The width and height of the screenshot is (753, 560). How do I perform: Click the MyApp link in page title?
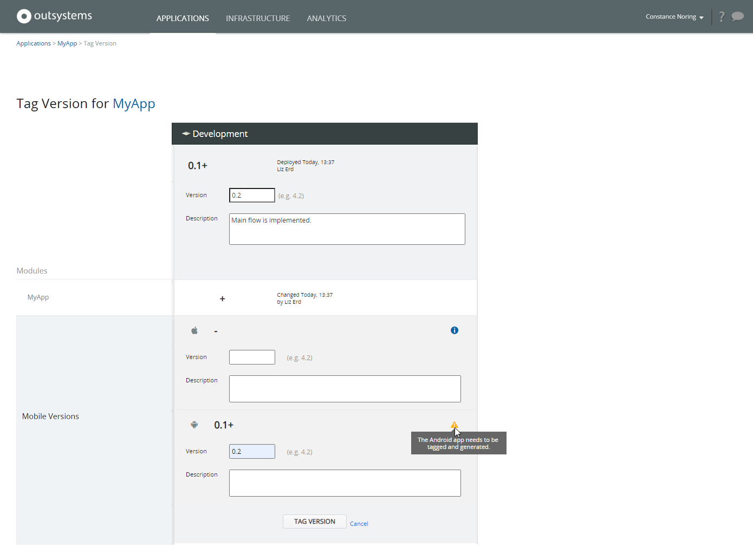tap(134, 103)
